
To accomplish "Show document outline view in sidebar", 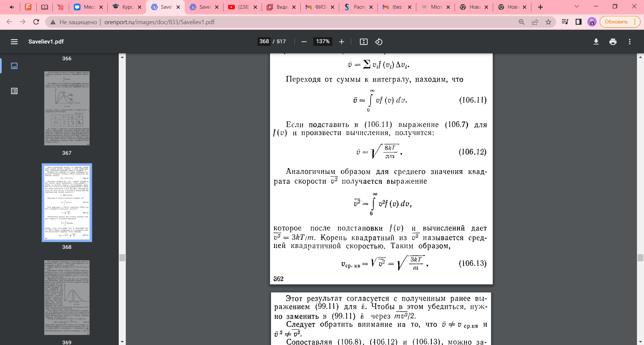I will click(14, 91).
